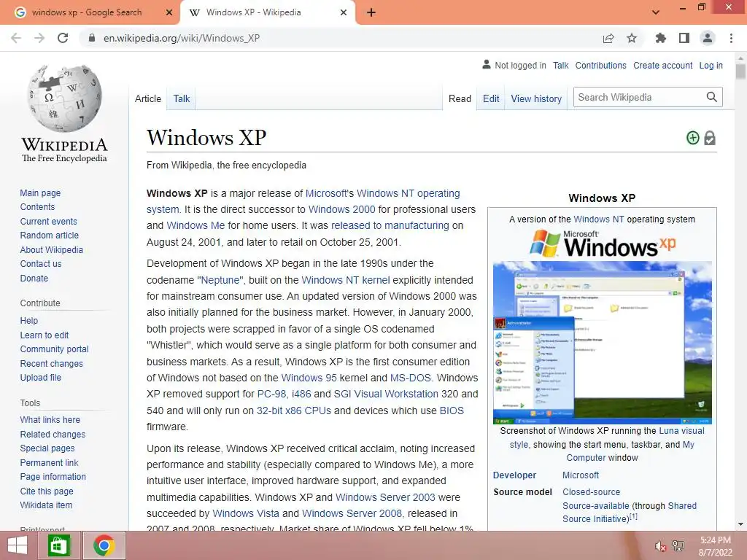Click the Chrome taskbar icon
Image resolution: width=747 pixels, height=560 pixels.
[104, 545]
